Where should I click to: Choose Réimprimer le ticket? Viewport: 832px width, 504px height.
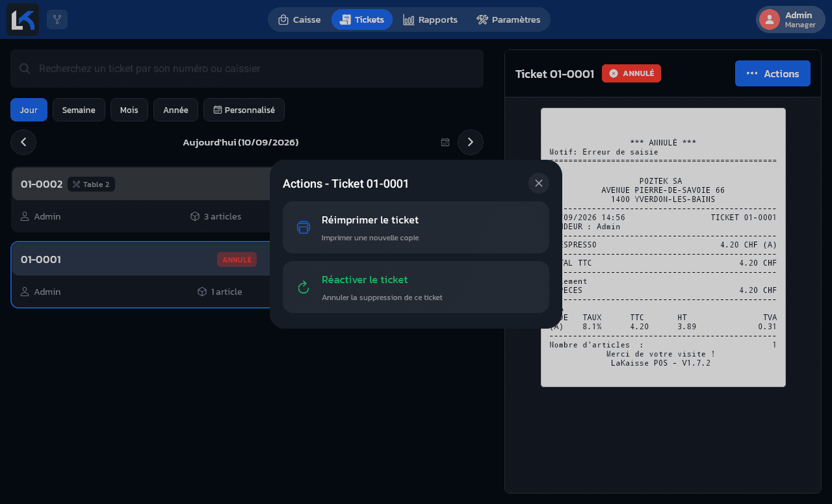point(416,227)
